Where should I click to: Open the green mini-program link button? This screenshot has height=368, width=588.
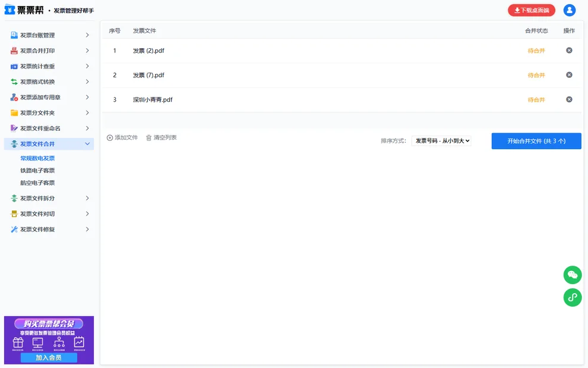572,298
